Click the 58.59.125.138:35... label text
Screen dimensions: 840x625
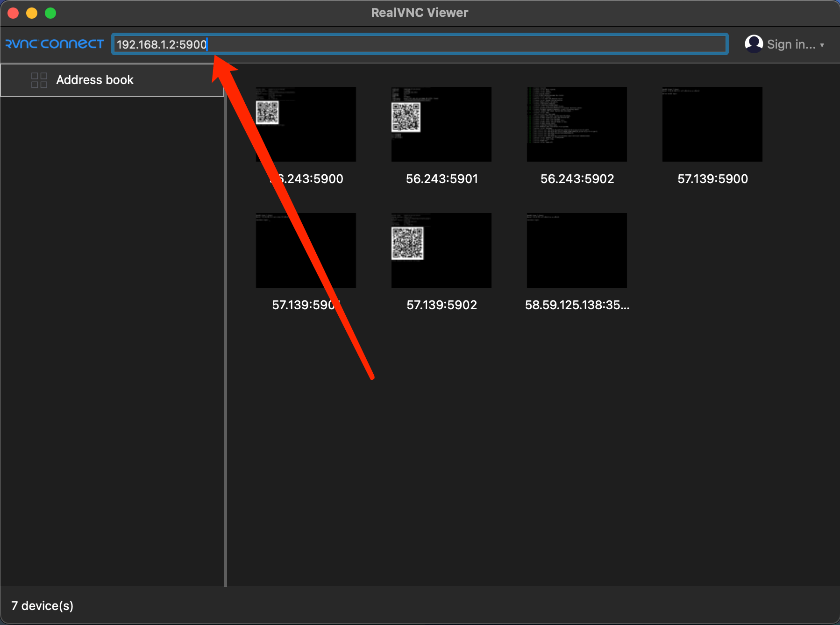coord(577,305)
